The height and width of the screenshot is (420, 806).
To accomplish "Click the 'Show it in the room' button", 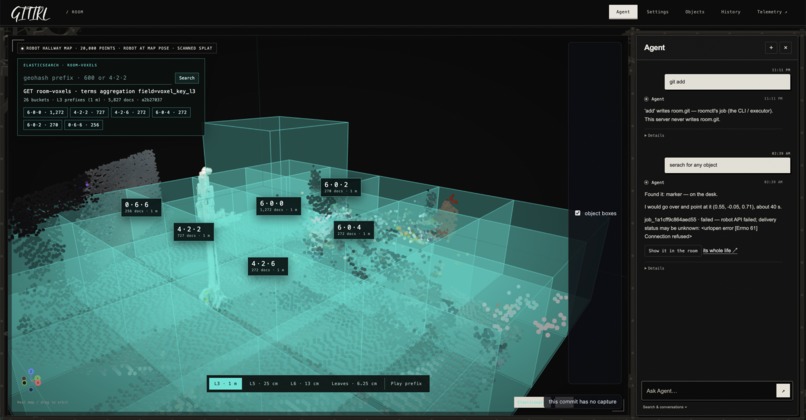I will (673, 251).
